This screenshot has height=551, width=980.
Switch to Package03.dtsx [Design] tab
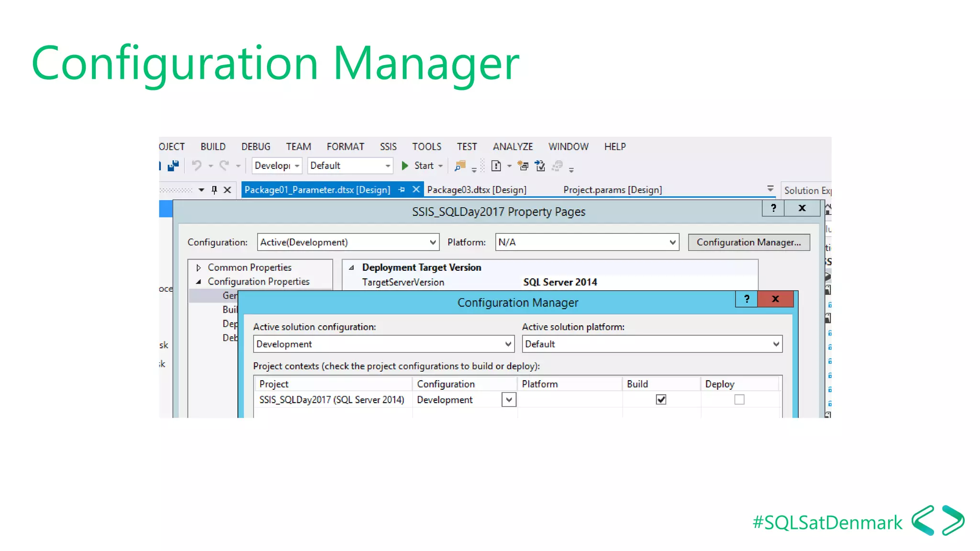[477, 190]
